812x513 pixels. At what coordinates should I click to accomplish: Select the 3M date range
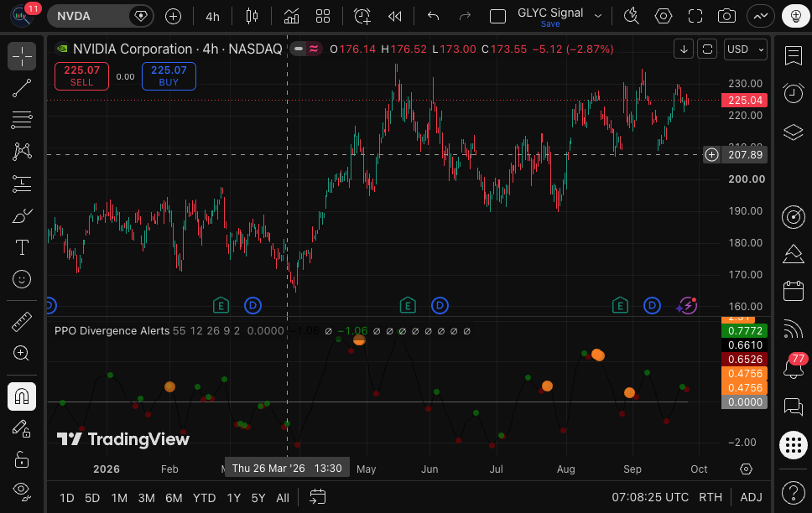147,498
